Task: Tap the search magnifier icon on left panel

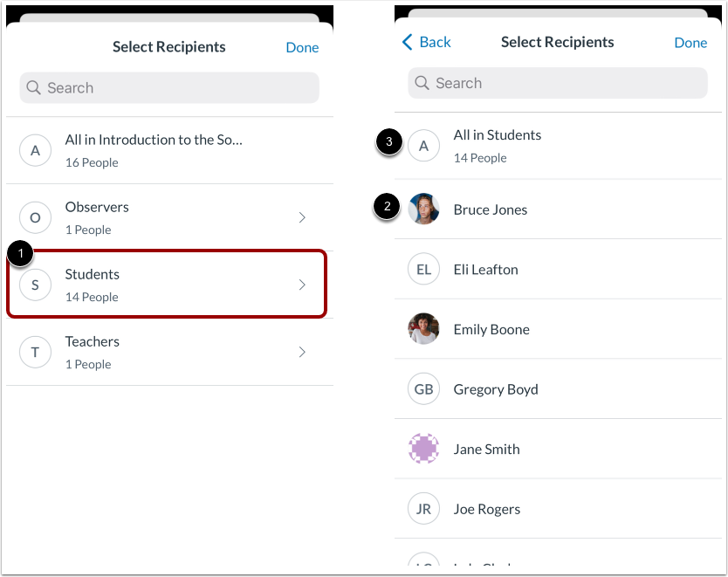Action: [33, 87]
